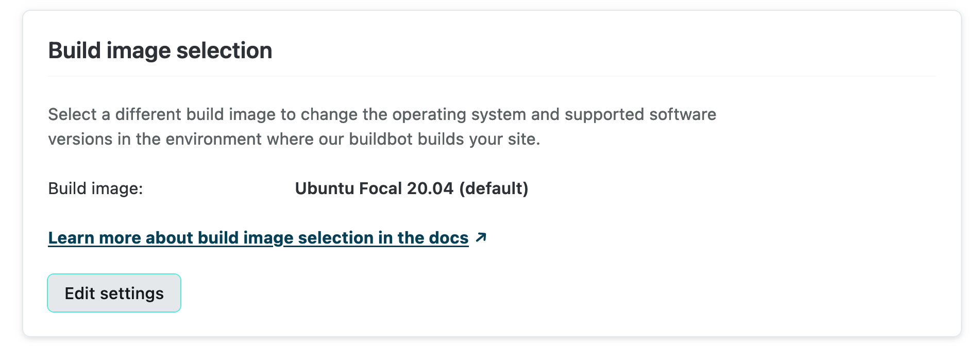Viewport: 980px width, 346px height.
Task: Select the build image description paragraph
Action: 381,126
